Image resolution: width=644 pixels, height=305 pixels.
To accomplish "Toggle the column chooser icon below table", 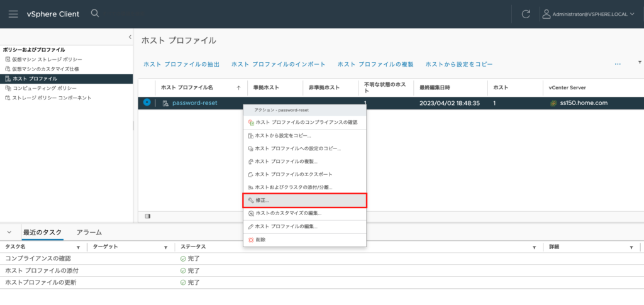I will coord(147,216).
